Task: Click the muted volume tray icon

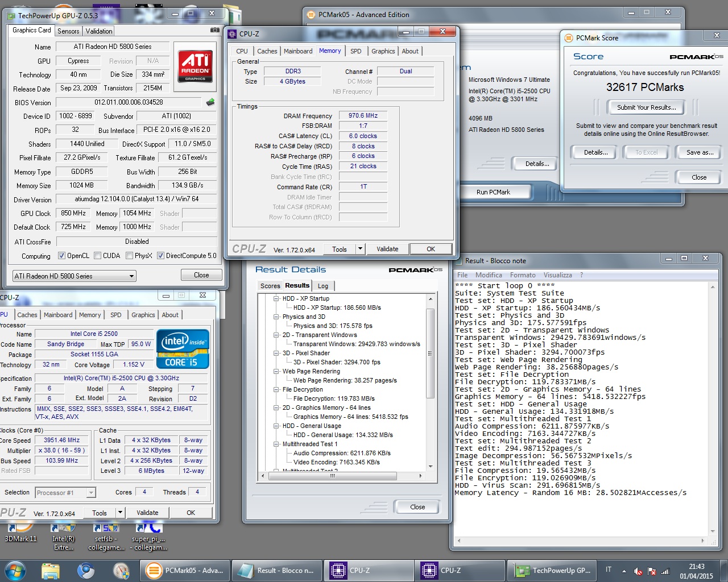Action: click(638, 571)
